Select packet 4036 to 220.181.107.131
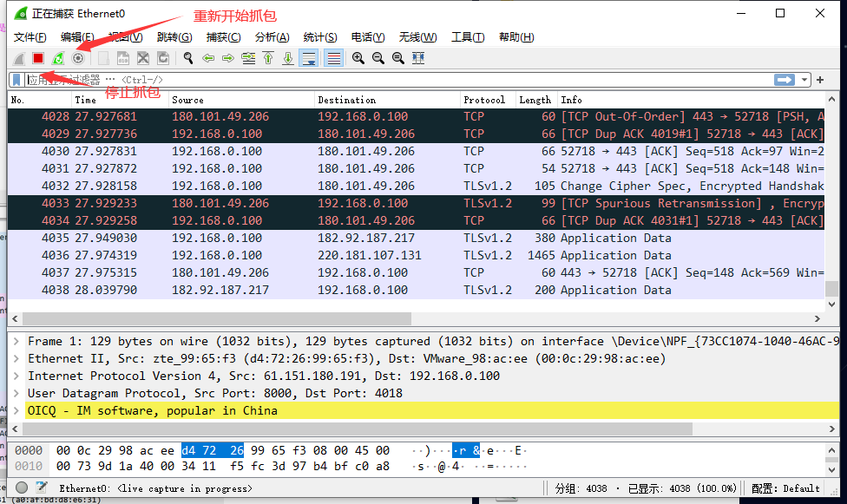This screenshot has height=504, width=847. (x=417, y=255)
